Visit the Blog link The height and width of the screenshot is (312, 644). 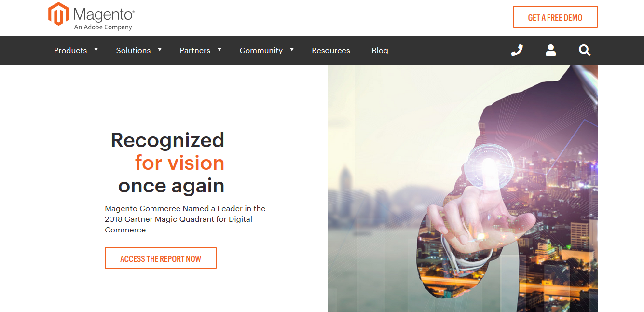[x=380, y=50]
